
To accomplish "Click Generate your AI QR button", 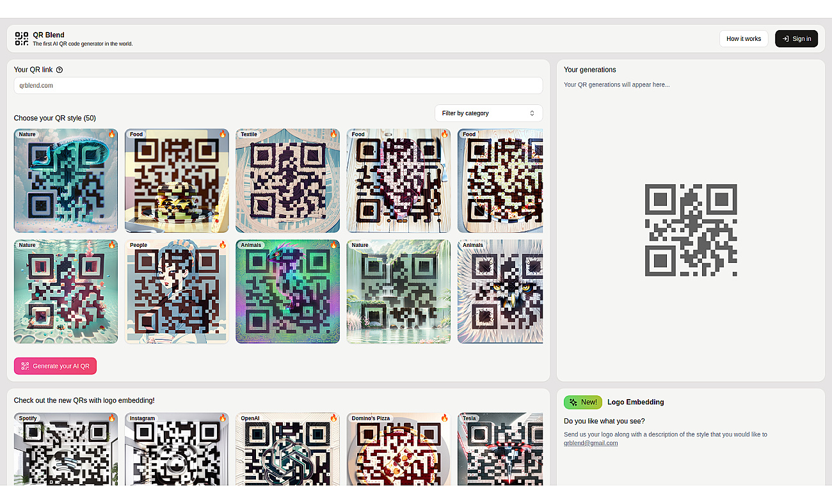I will [x=55, y=366].
